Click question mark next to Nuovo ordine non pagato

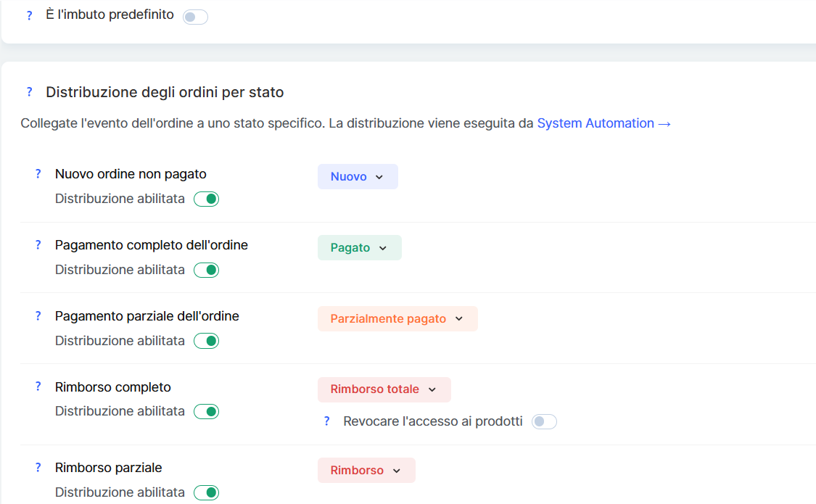click(38, 174)
